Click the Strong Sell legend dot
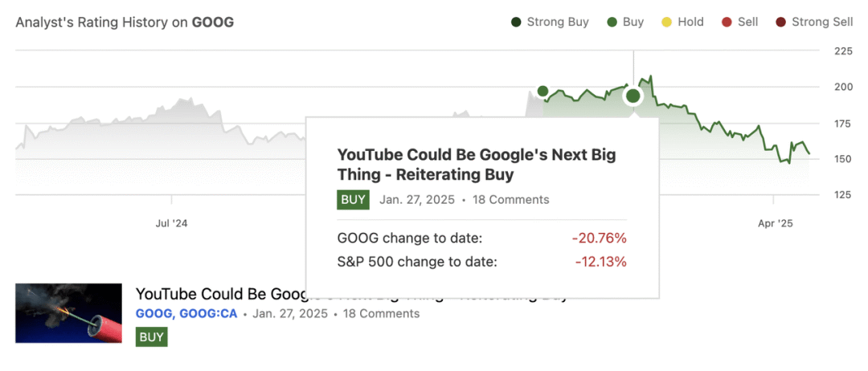 click(780, 22)
